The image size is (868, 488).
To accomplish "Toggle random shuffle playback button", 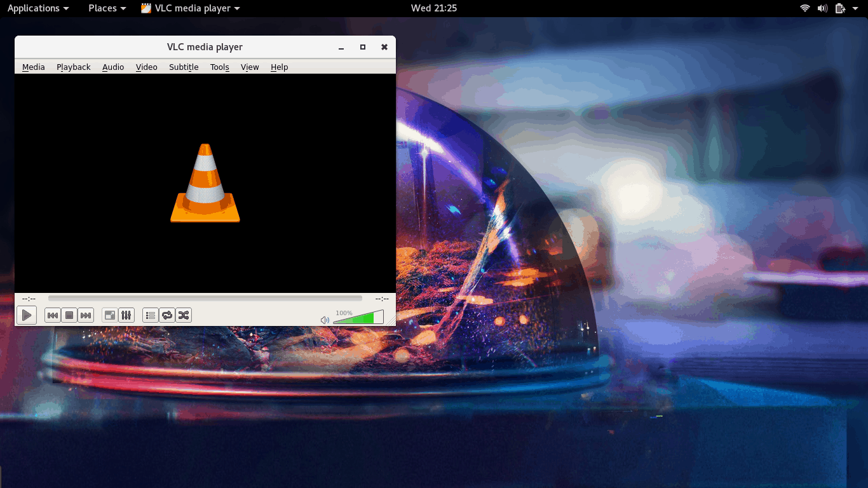I will click(184, 315).
